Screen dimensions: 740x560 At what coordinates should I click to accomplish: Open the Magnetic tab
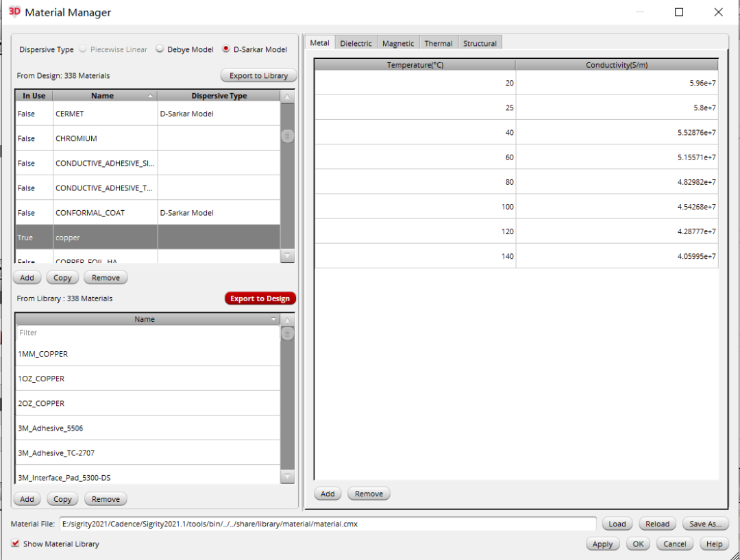pos(398,43)
